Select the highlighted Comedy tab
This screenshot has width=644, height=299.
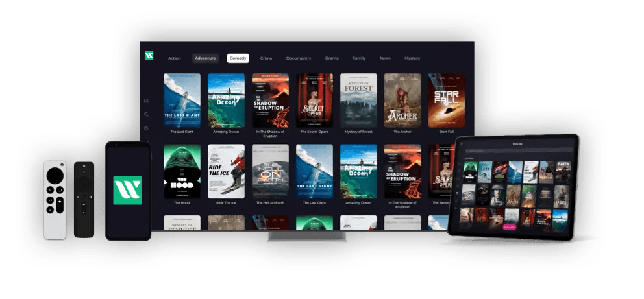pyautogui.click(x=238, y=58)
